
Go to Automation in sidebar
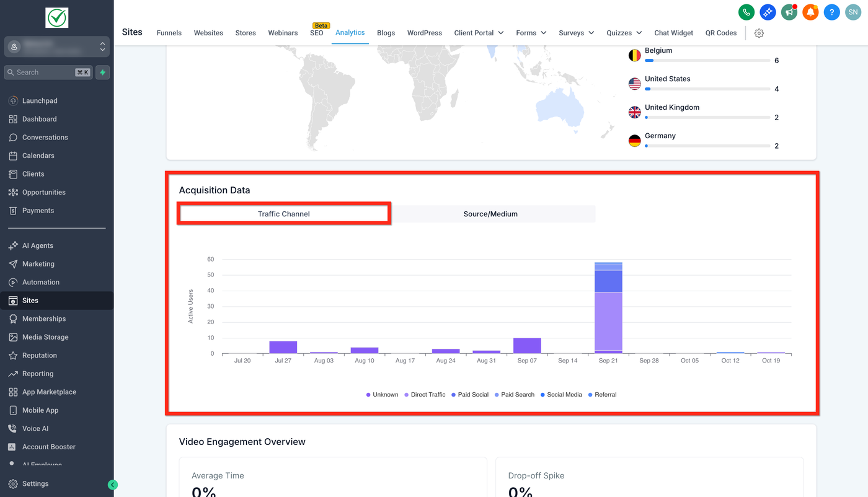tap(41, 282)
